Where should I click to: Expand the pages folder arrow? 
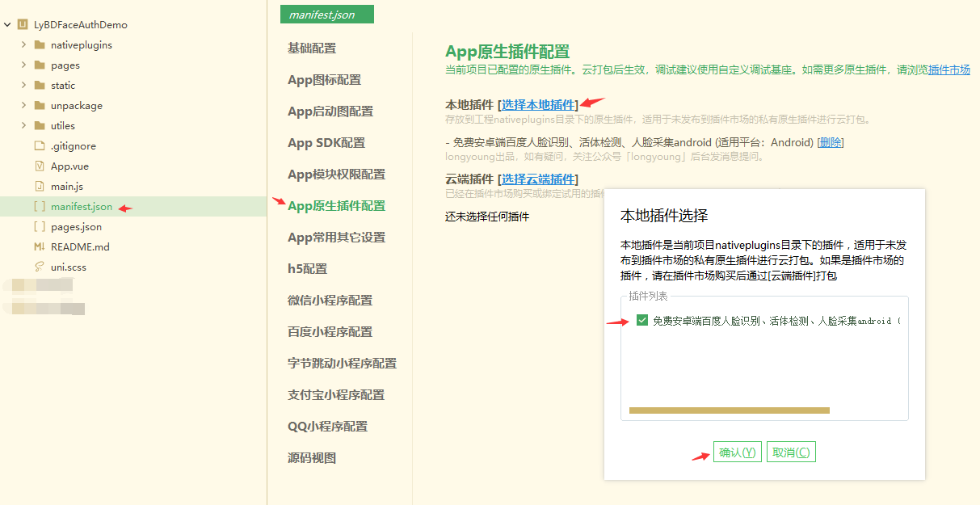(x=24, y=65)
